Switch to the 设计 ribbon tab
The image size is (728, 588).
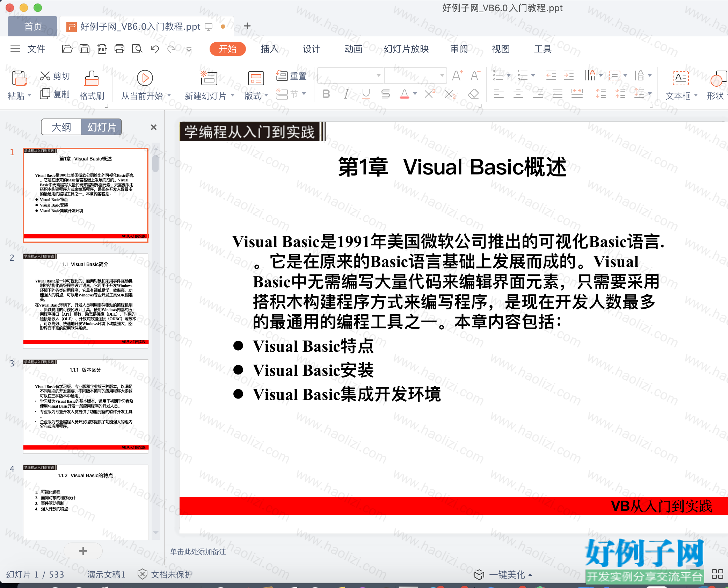pyautogui.click(x=312, y=49)
